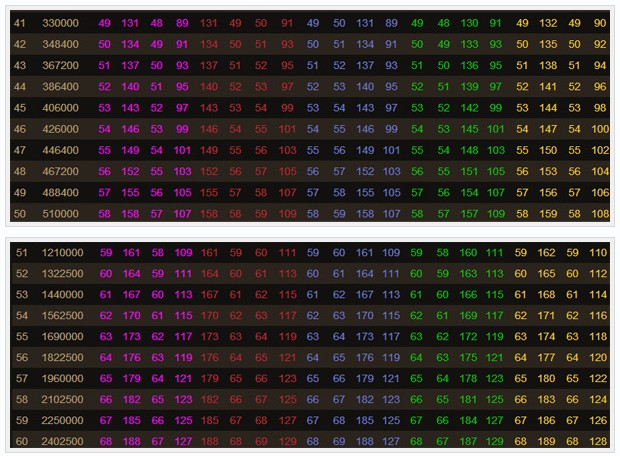Select the yellow 138 cell
This screenshot has width=620, height=456.
(548, 65)
